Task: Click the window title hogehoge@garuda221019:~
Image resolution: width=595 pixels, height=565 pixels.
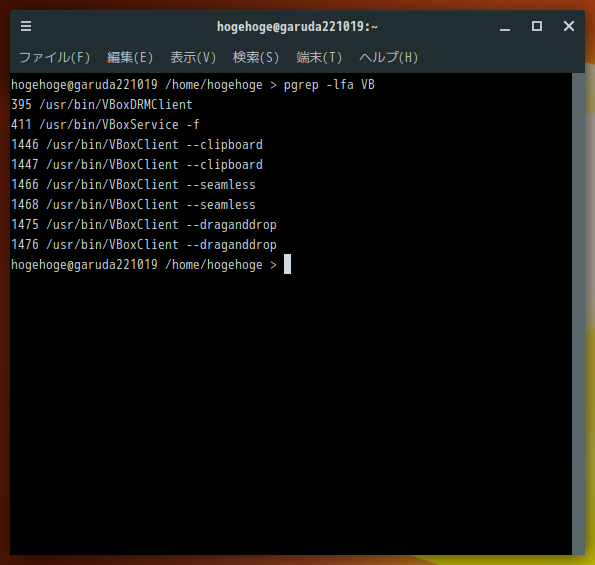Action: [297, 27]
